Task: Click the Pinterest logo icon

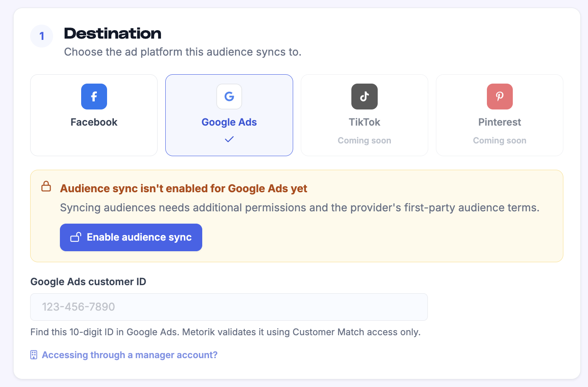Action: pyautogui.click(x=500, y=96)
